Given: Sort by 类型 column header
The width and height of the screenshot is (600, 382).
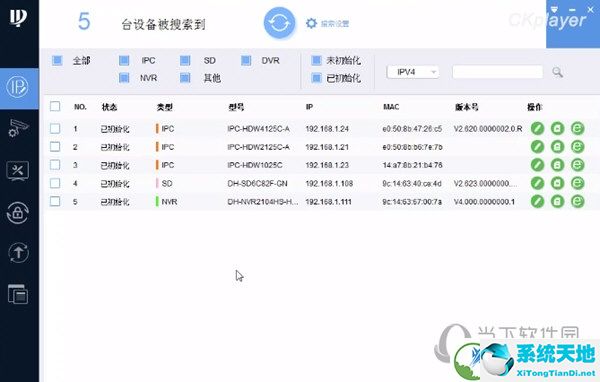Looking at the screenshot, I should [x=165, y=107].
